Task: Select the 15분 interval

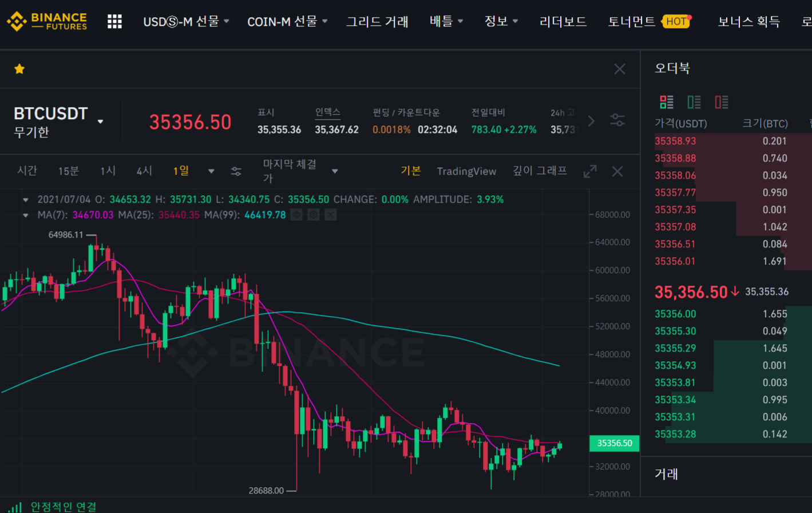Action: tap(69, 171)
